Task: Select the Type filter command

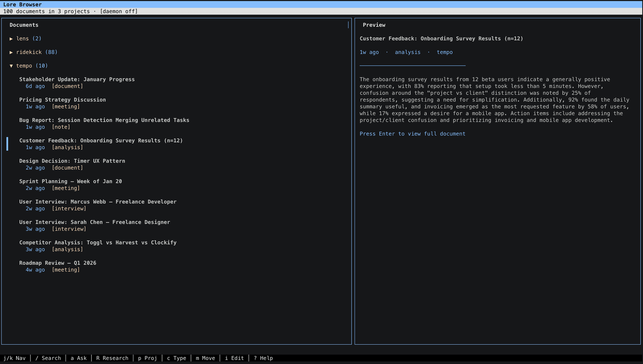Action: (x=176, y=358)
